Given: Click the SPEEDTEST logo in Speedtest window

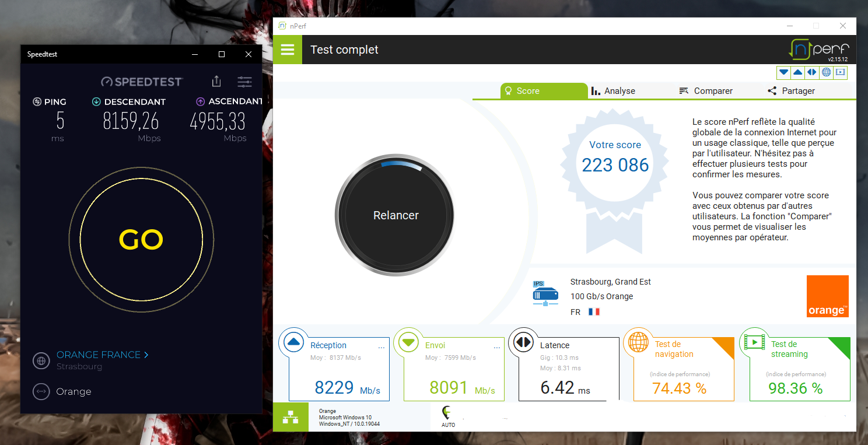Looking at the screenshot, I should (x=142, y=82).
